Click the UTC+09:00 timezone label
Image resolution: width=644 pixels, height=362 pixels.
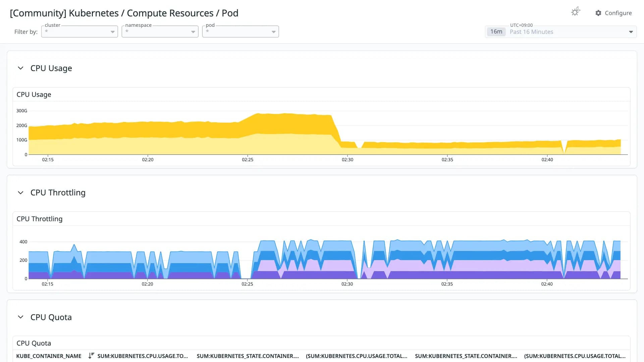coord(521,25)
